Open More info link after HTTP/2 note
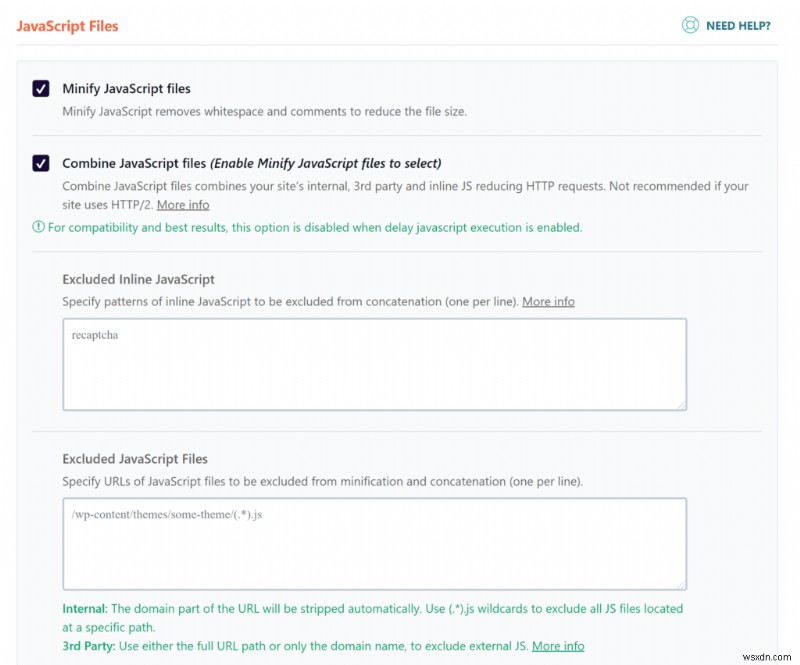Viewport: 800px width, 665px height. tap(183, 205)
